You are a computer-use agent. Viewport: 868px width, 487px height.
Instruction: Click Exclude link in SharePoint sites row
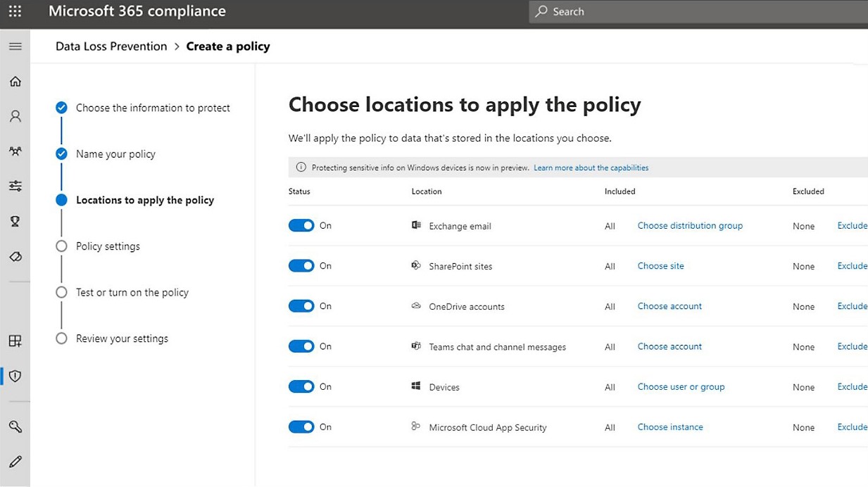pyautogui.click(x=853, y=265)
